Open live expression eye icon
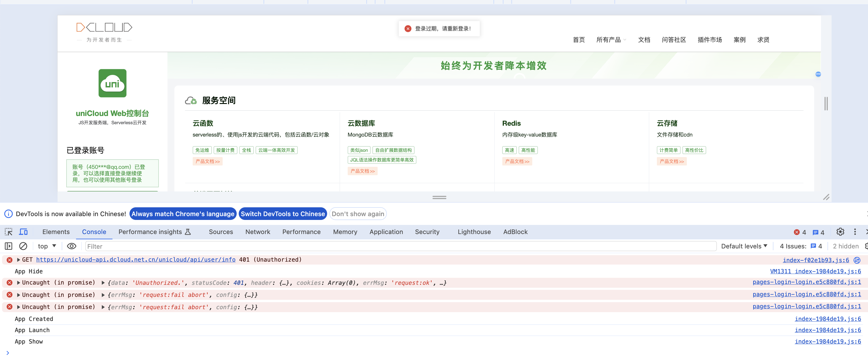Viewport: 868px width, 360px height. pos(71,246)
